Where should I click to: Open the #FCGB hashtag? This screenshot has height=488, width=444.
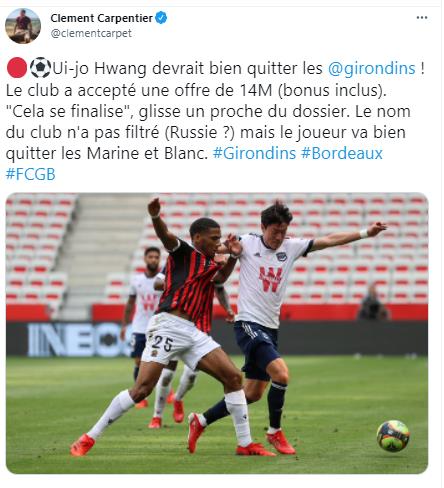[x=31, y=174]
